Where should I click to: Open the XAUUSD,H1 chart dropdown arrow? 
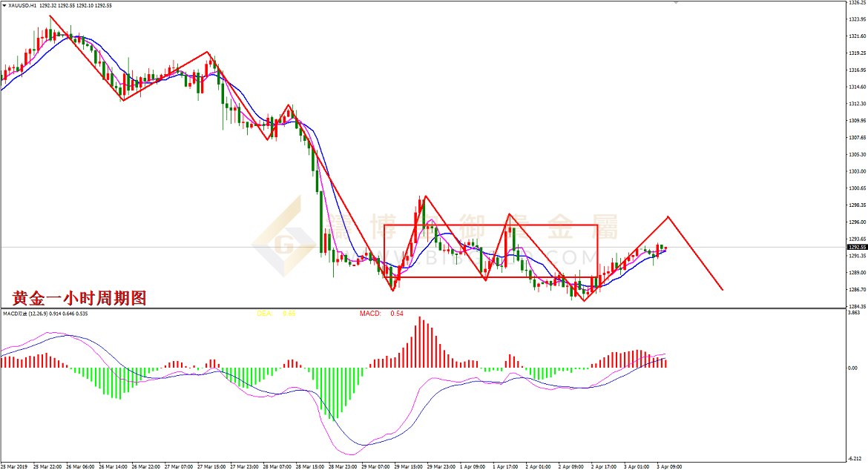tap(4, 5)
